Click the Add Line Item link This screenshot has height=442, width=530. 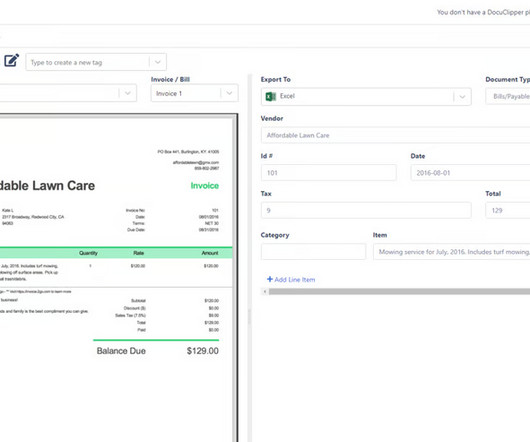(x=291, y=279)
